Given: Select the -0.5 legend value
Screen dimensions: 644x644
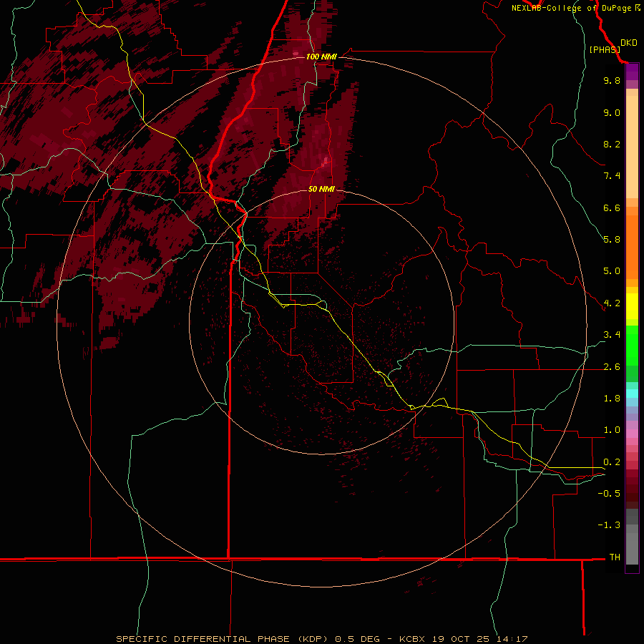Looking at the screenshot, I should coord(609,494).
